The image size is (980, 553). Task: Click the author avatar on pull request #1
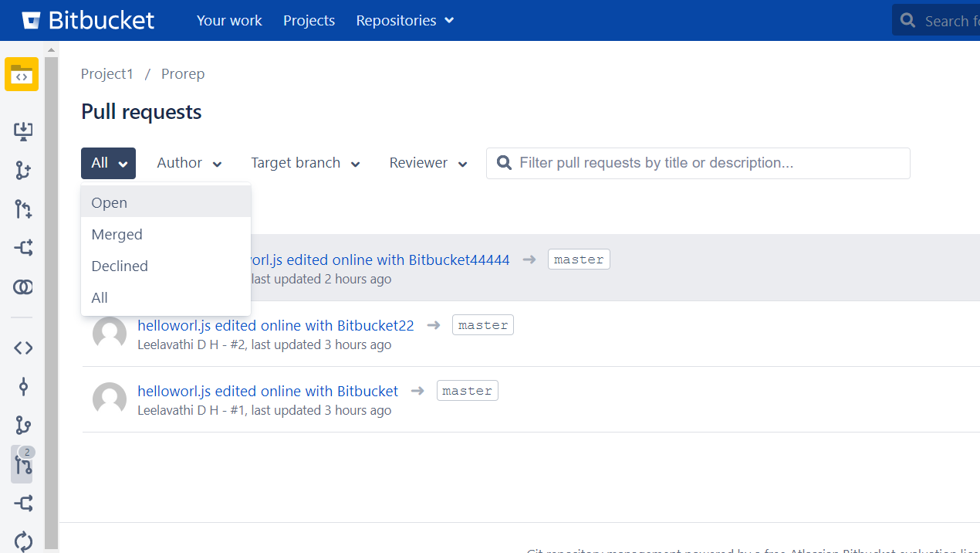[110, 399]
